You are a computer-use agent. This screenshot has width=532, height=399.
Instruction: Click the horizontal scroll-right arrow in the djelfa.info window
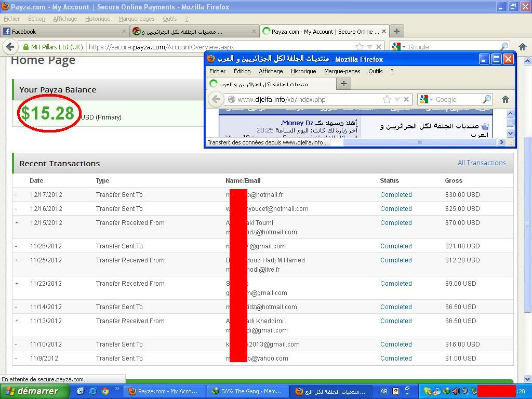pos(501,142)
